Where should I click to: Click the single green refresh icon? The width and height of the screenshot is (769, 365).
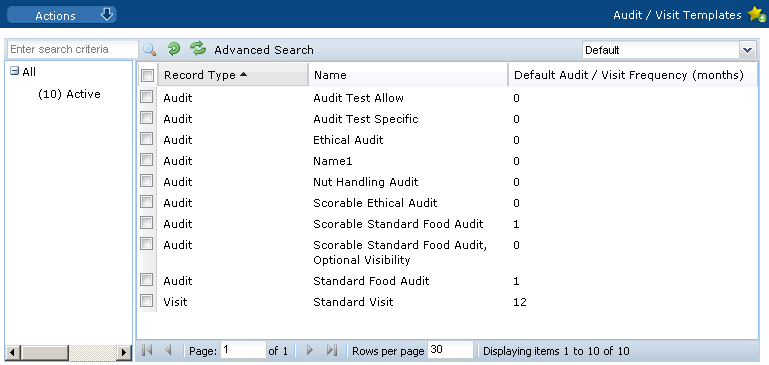(174, 49)
